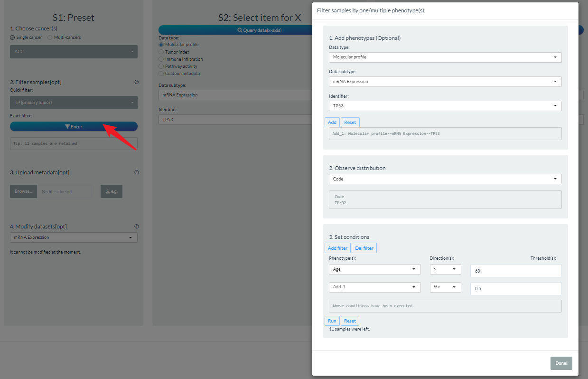Open dialog Identifier TP53 dropdown

coord(445,106)
